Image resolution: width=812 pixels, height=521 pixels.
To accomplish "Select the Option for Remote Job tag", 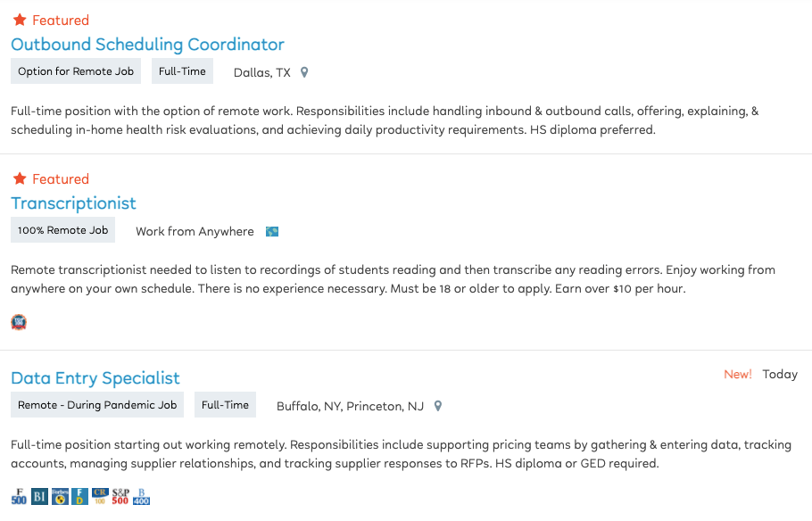I will 76,71.
